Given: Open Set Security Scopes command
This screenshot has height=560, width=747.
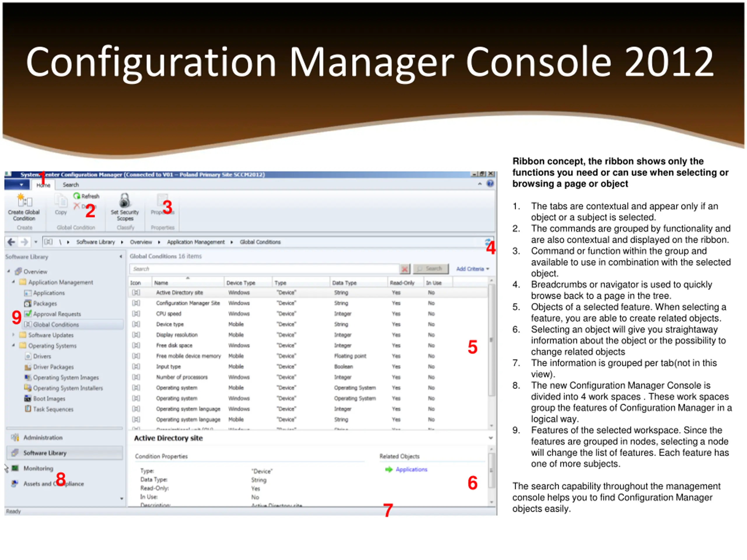Looking at the screenshot, I should coord(125,206).
